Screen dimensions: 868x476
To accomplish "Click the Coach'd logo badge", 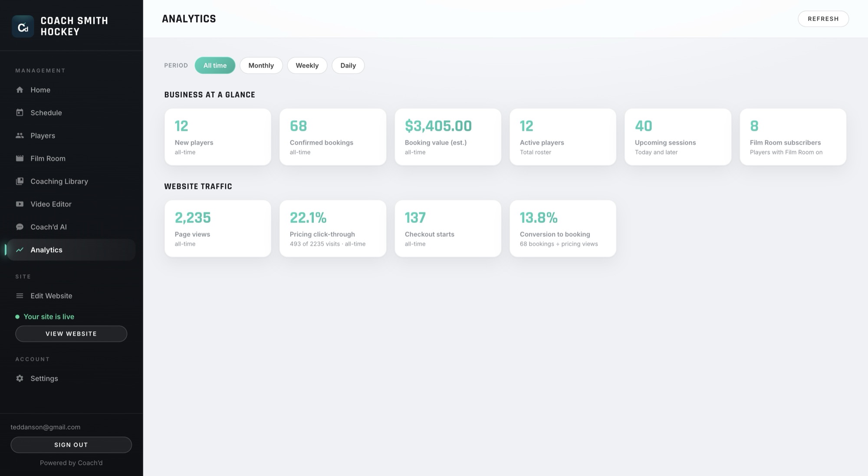I will coord(23,26).
